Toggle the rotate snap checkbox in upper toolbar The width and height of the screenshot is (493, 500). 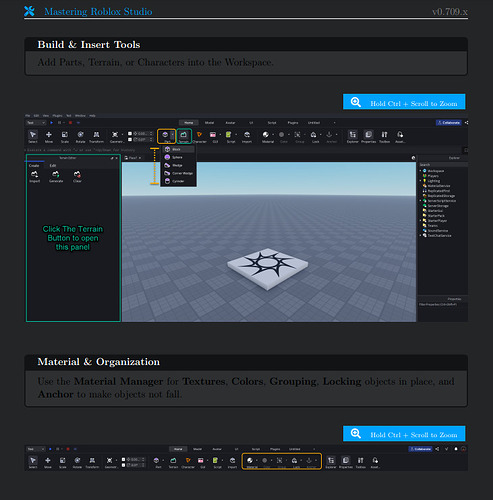click(x=130, y=139)
